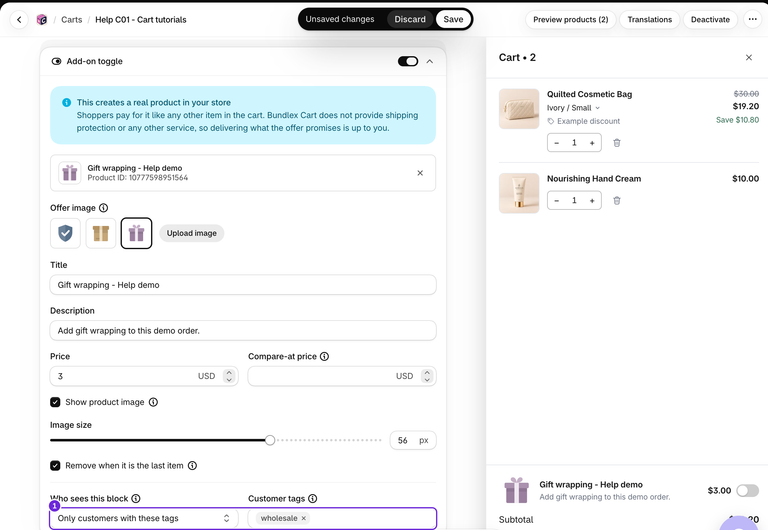The height and width of the screenshot is (530, 768).
Task: Show info for Remove when last item
Action: 192,465
